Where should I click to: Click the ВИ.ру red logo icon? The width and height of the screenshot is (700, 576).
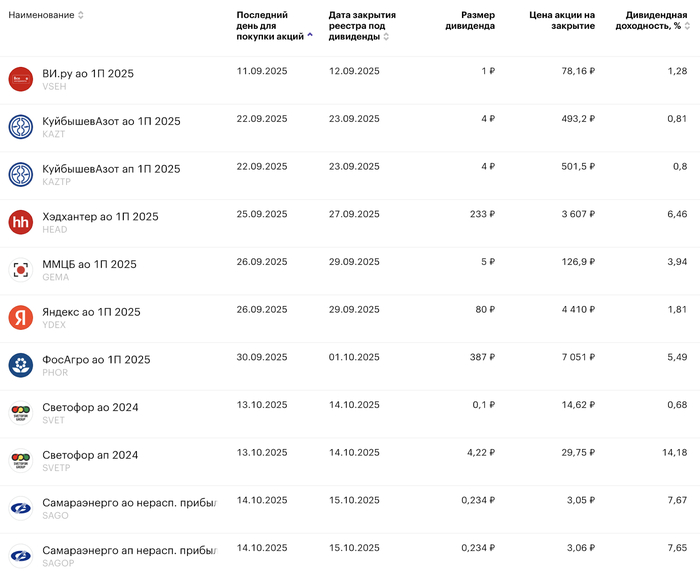21,79
